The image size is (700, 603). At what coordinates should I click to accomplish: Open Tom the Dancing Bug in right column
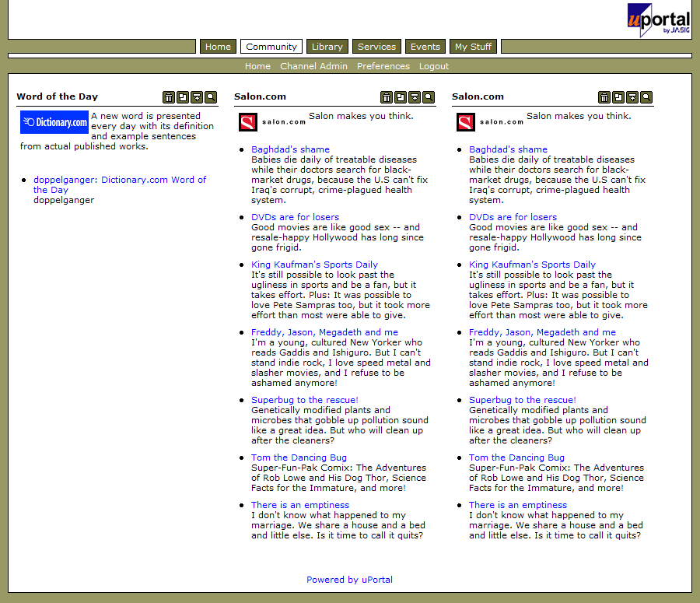click(516, 458)
